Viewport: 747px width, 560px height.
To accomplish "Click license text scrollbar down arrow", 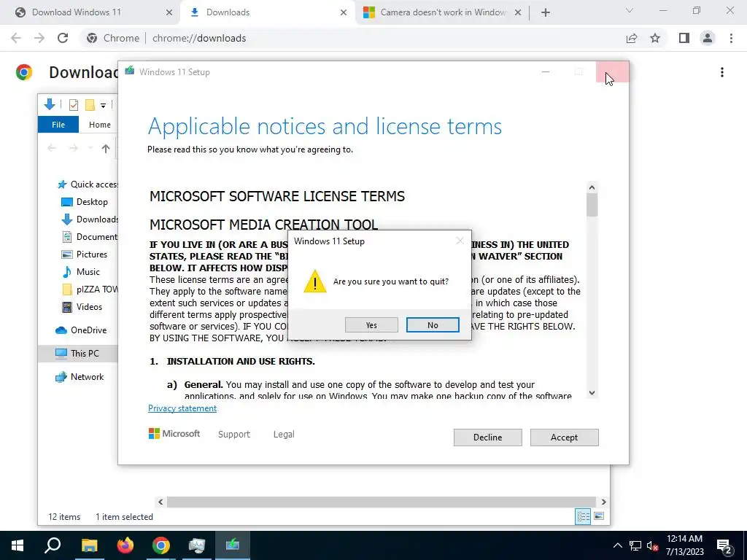I will point(592,393).
